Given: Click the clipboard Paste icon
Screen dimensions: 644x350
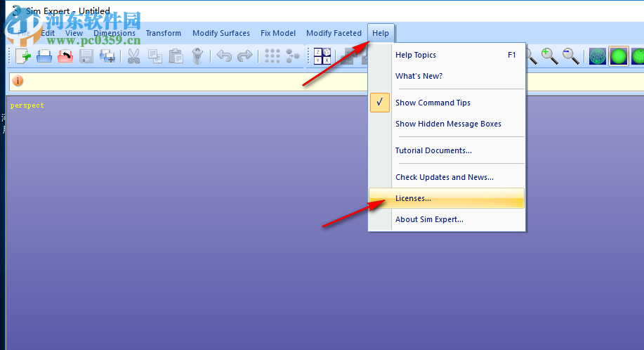Looking at the screenshot, I should (x=176, y=56).
